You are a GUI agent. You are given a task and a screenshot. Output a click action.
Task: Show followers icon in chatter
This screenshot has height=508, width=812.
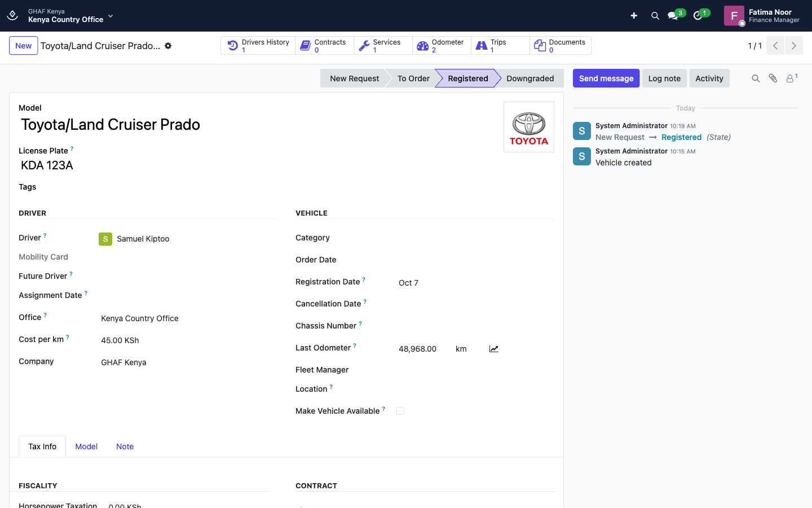pos(792,78)
